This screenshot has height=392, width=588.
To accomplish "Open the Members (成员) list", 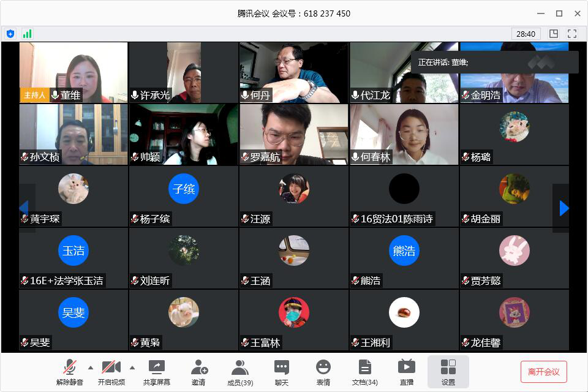I will pos(240,372).
